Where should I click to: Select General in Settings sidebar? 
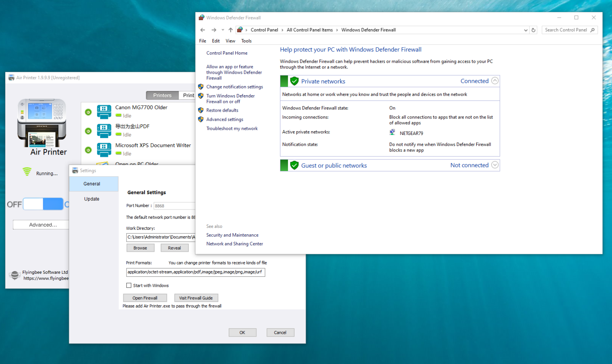pyautogui.click(x=94, y=184)
